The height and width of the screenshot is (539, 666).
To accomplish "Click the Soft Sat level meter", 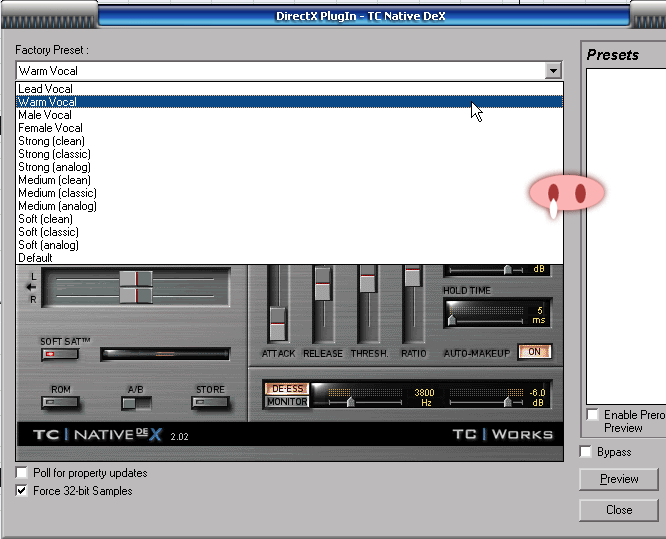I will coord(165,354).
